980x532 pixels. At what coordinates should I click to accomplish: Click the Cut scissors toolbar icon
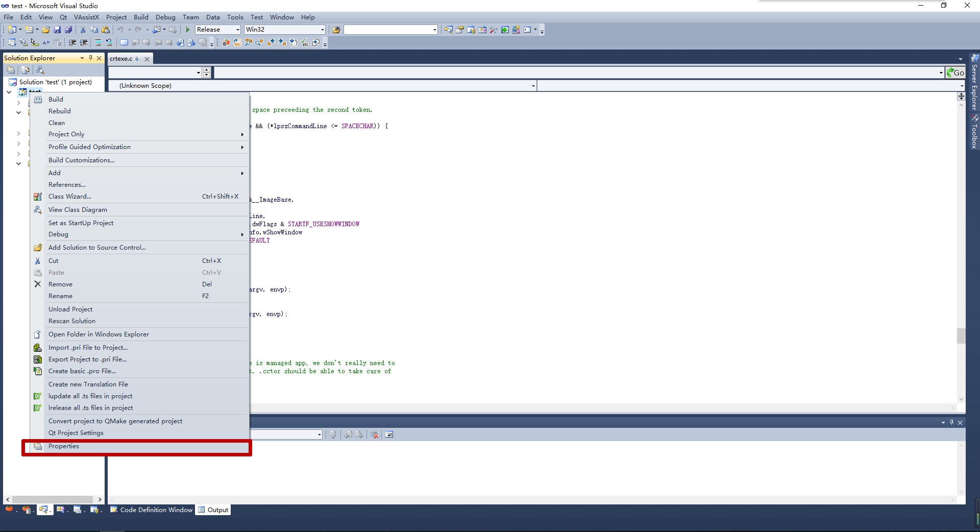(x=83, y=30)
